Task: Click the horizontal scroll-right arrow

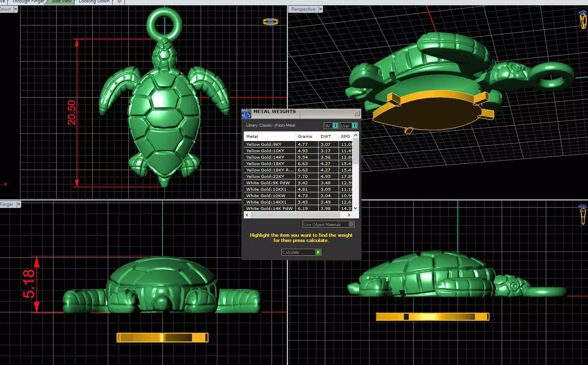Action: (349, 215)
